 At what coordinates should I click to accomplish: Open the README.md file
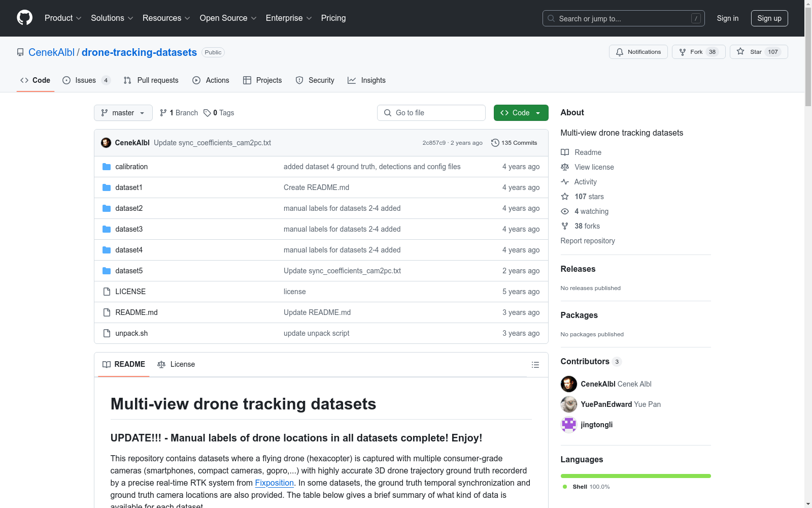137,312
